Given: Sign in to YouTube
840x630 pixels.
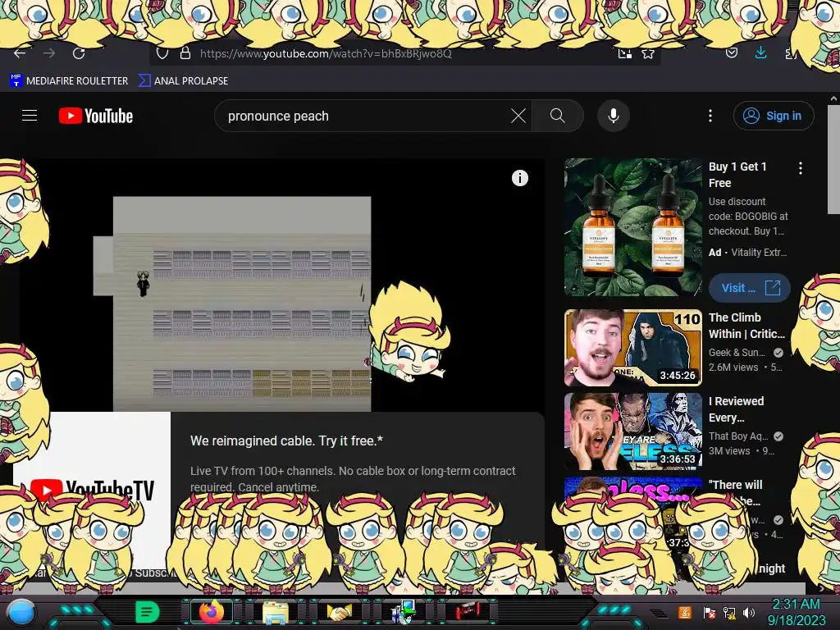Looking at the screenshot, I should (x=774, y=116).
